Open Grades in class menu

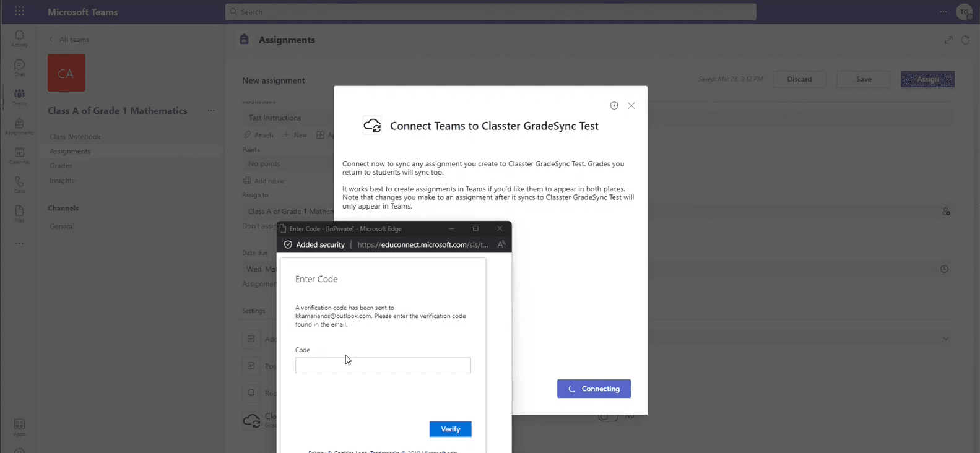click(x=61, y=166)
